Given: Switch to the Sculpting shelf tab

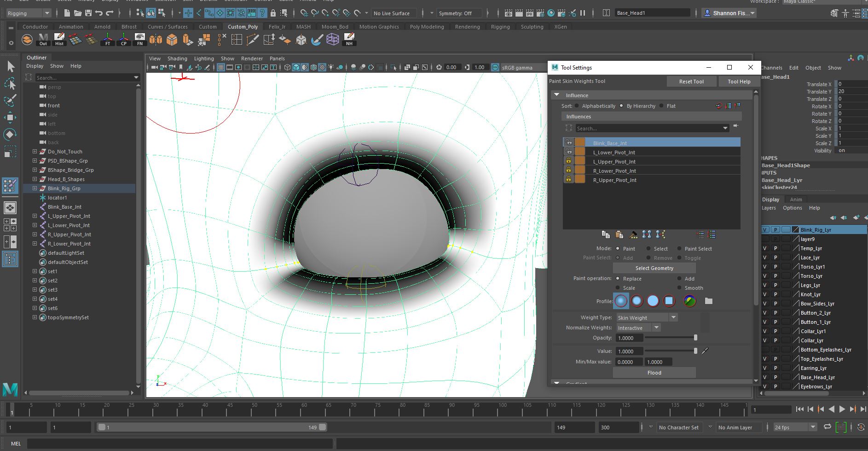Looking at the screenshot, I should point(532,27).
